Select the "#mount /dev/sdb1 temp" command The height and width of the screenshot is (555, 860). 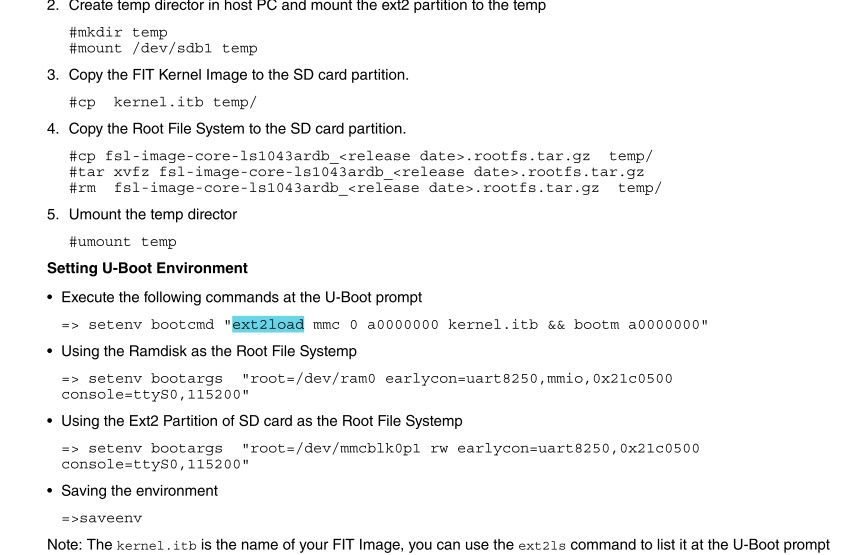(163, 48)
